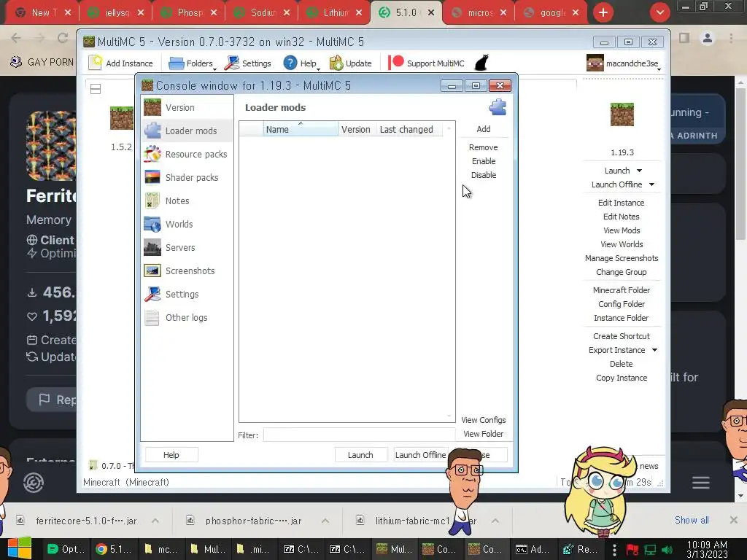Expand Launch Offline dropdown arrow in right panel
Screen dimensions: 747x560
(x=651, y=184)
